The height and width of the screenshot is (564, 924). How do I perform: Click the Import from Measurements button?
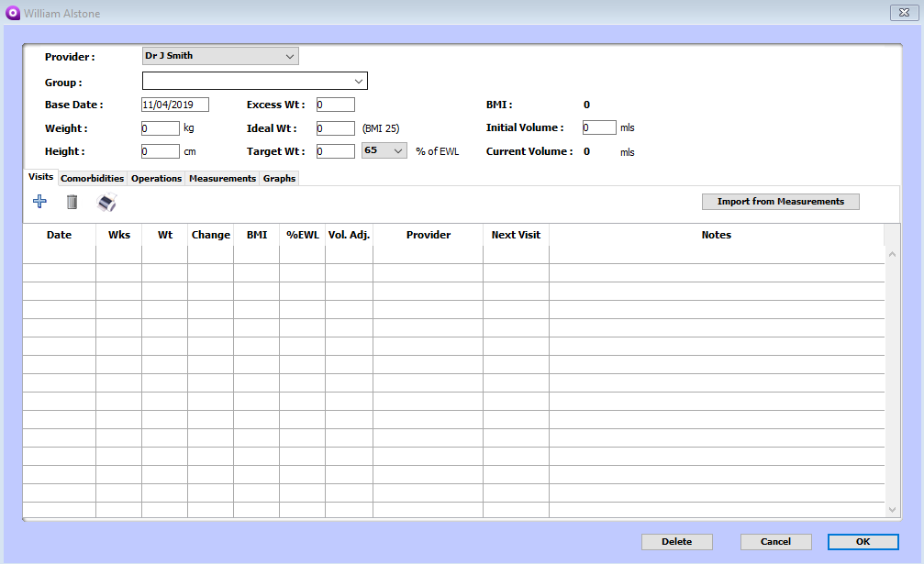tap(780, 201)
